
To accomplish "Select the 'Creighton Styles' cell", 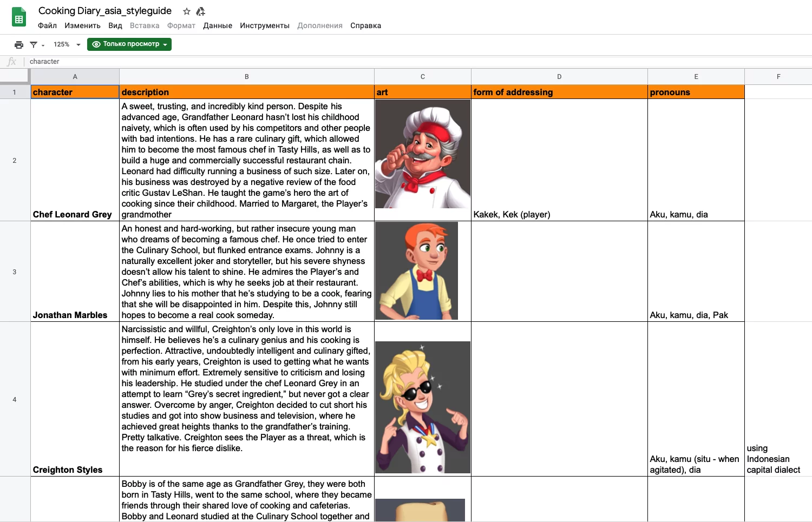I will click(75, 399).
